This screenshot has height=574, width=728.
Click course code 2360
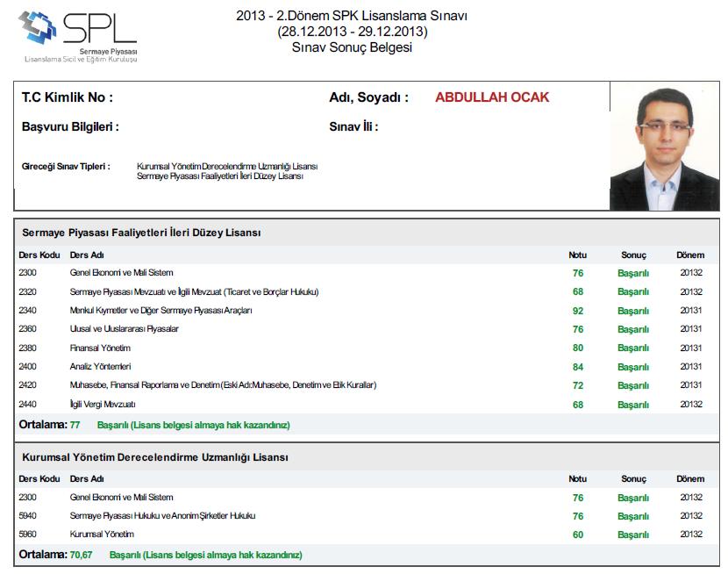(x=27, y=329)
